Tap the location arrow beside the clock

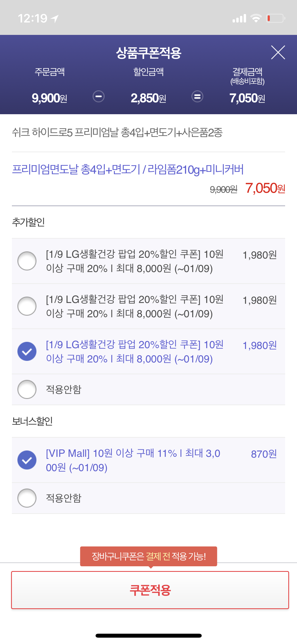pyautogui.click(x=55, y=19)
